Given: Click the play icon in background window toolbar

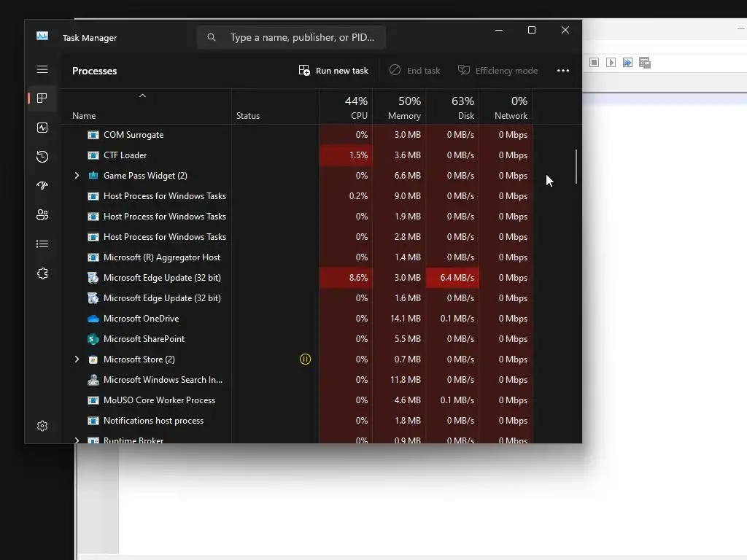Looking at the screenshot, I should 611,63.
